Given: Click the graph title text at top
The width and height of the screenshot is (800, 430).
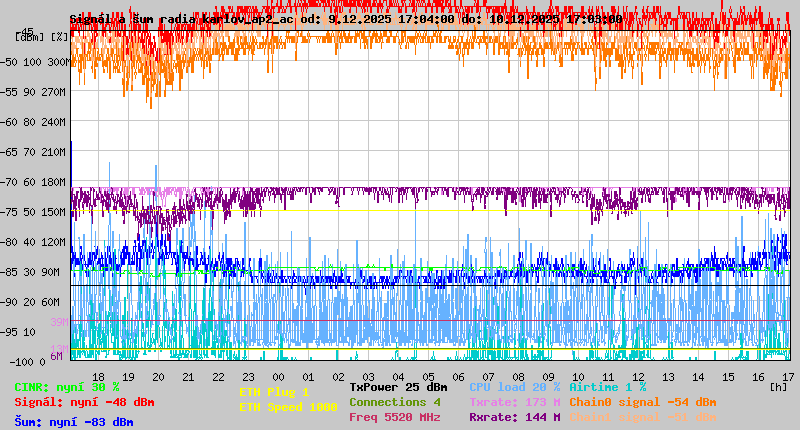Looking at the screenshot, I should click(x=345, y=19).
